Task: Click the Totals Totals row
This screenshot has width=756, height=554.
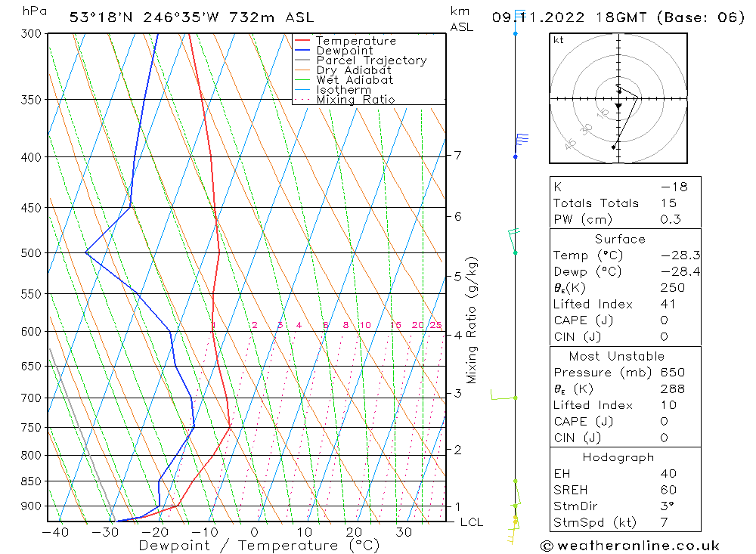Action: tap(625, 203)
